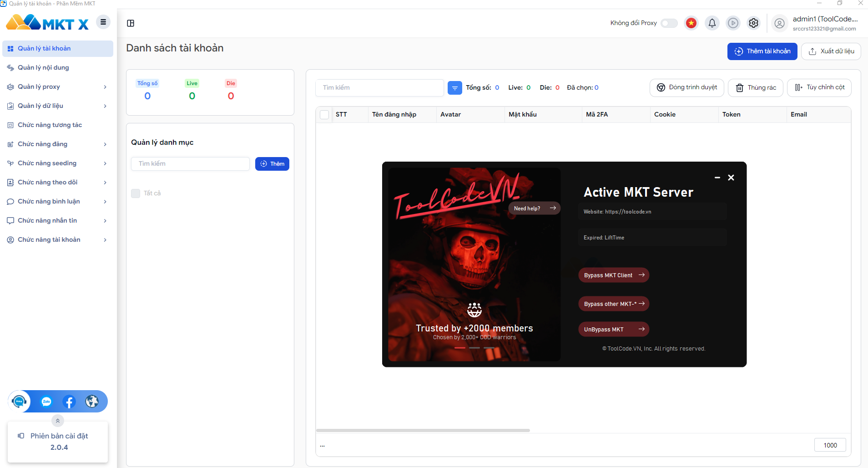The width and height of the screenshot is (868, 468).
Task: Click the blue filter icon near search
Action: pos(455,88)
